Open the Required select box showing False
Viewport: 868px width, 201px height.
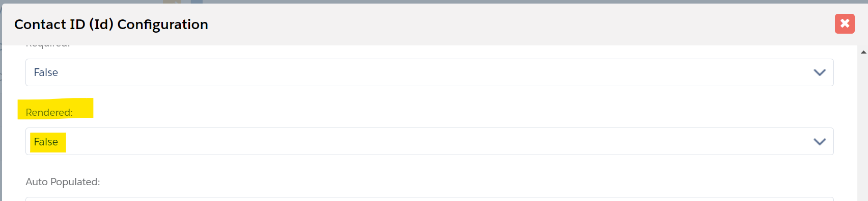coord(429,72)
